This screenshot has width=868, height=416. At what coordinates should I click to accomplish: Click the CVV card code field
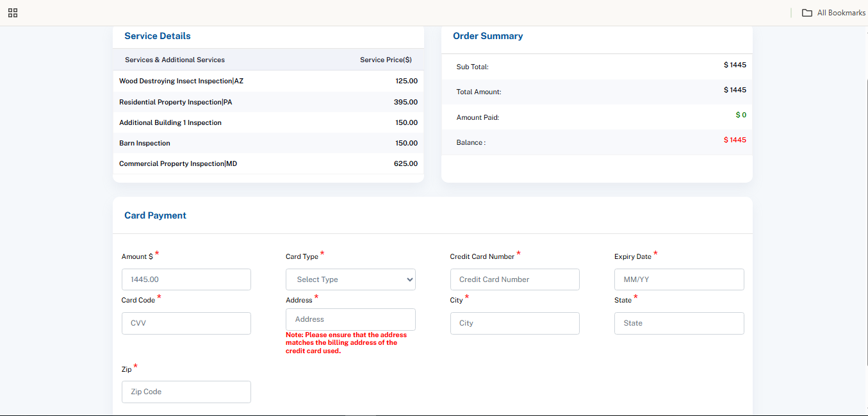coord(186,323)
